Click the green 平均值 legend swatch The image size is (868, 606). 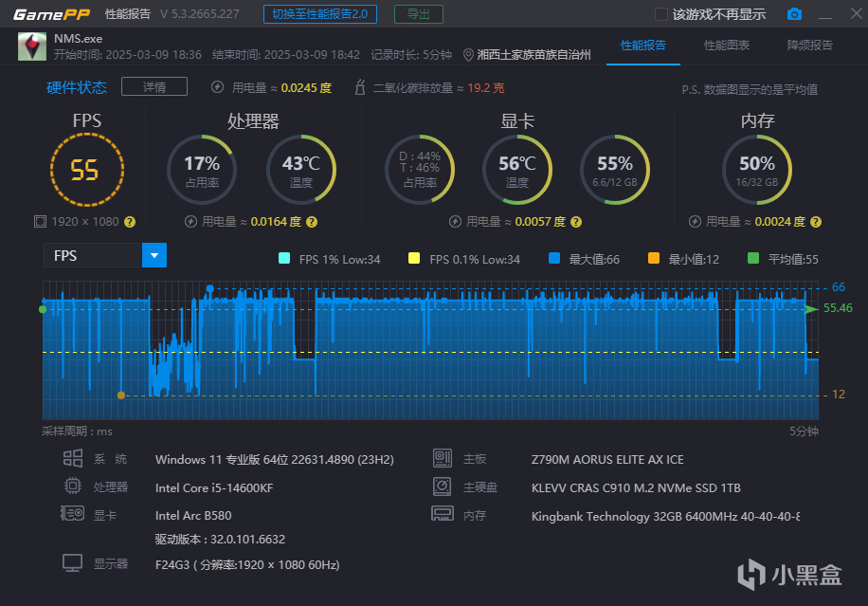coord(753,258)
